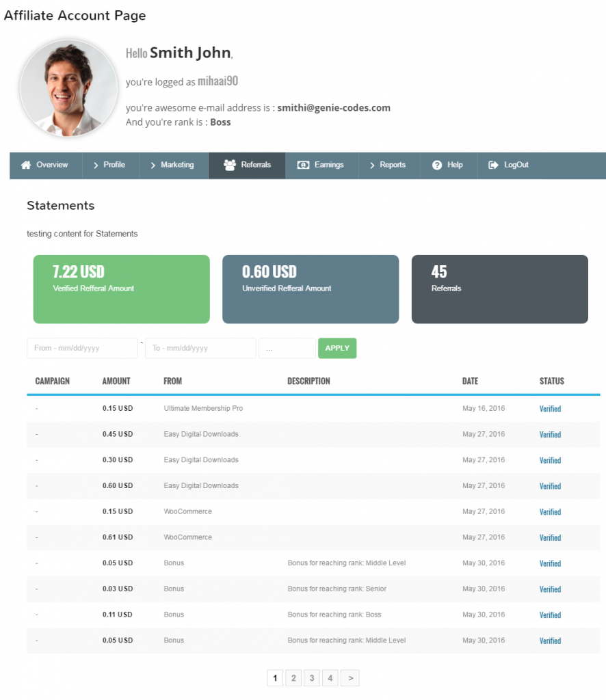Click the May 16, 2016 date cell
The height and width of the screenshot is (700, 606).
coord(484,409)
